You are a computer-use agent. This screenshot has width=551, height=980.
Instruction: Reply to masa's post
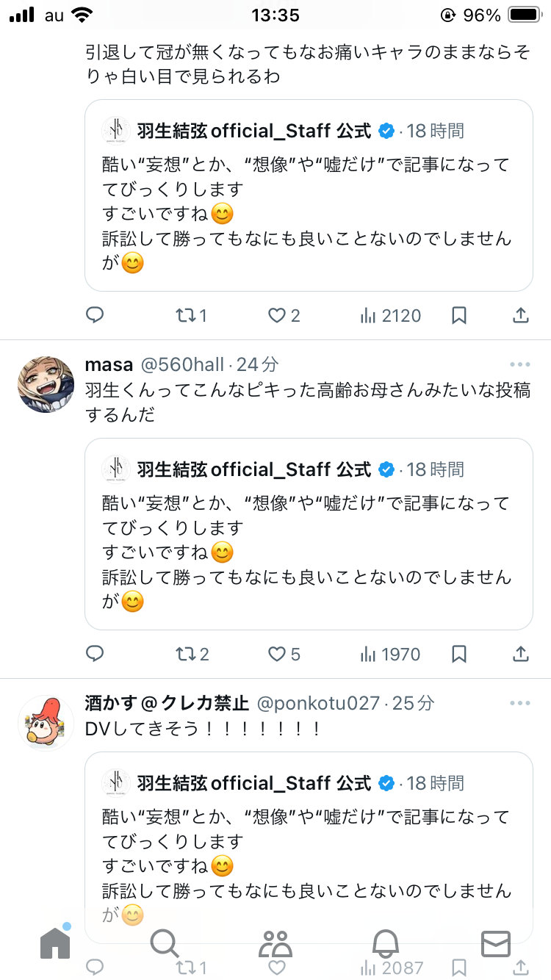pos(95,653)
